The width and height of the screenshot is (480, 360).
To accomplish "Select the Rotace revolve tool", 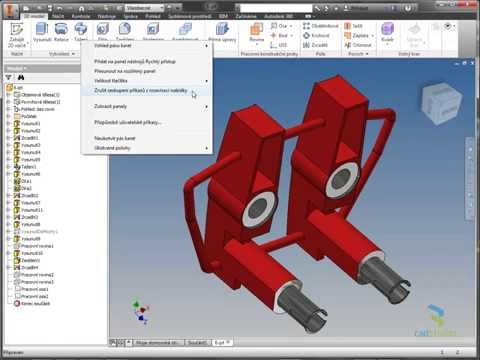I will click(61, 33).
